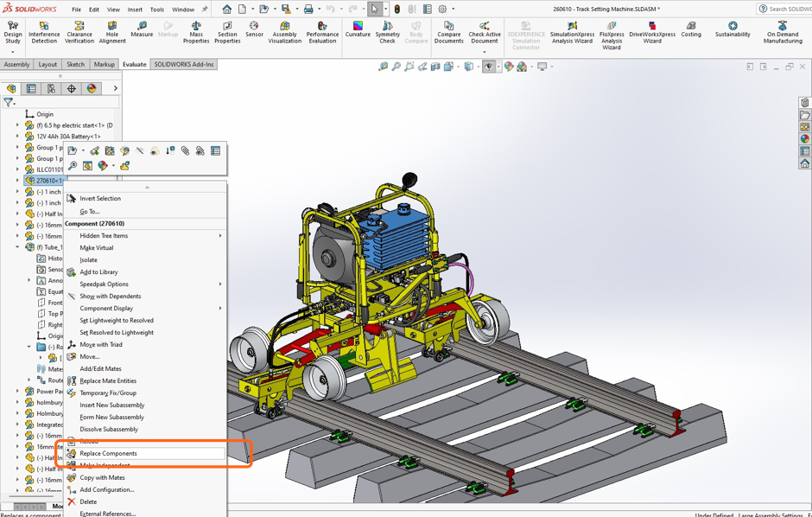
Task: Choose Replace Components from the context menu
Action: point(108,453)
